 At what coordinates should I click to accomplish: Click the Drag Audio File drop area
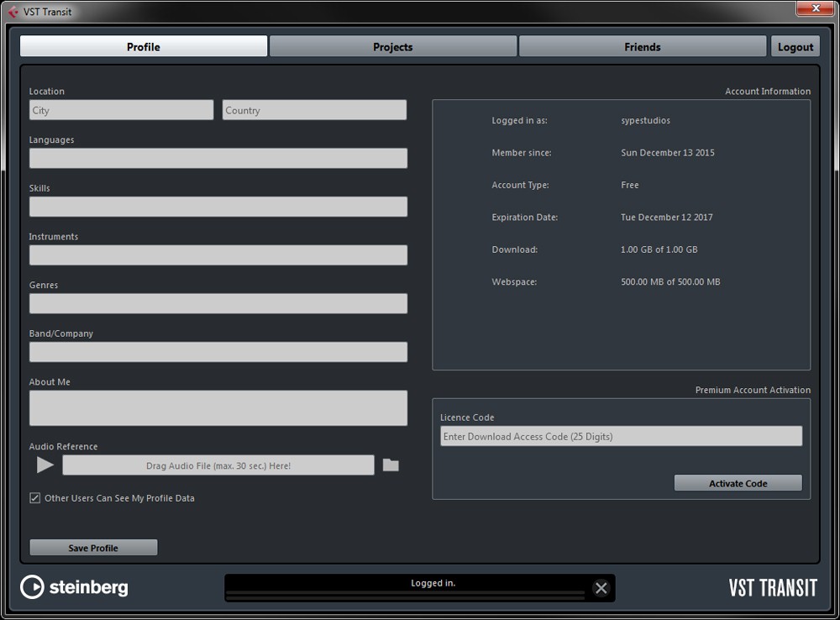[218, 465]
